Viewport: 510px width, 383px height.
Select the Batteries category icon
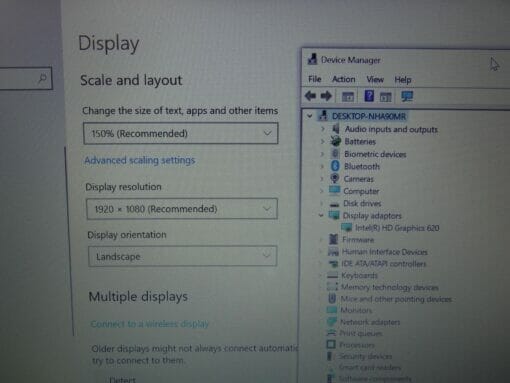[335, 141]
